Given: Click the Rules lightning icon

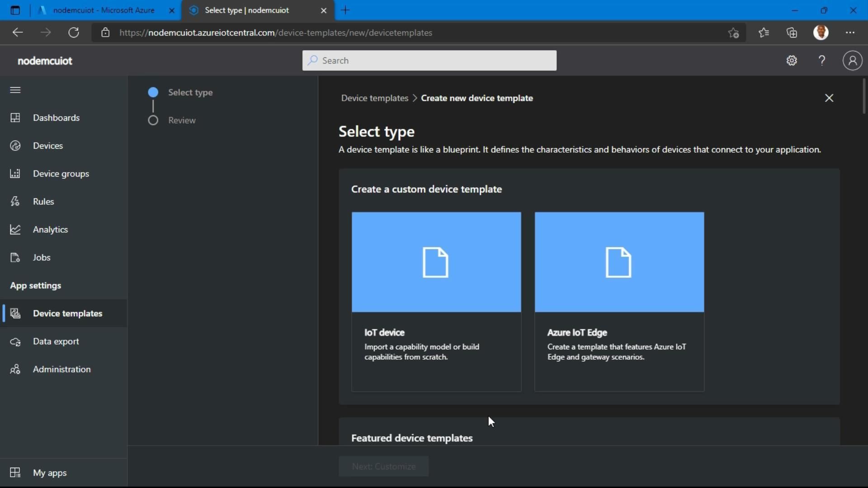Looking at the screenshot, I should 15,202.
